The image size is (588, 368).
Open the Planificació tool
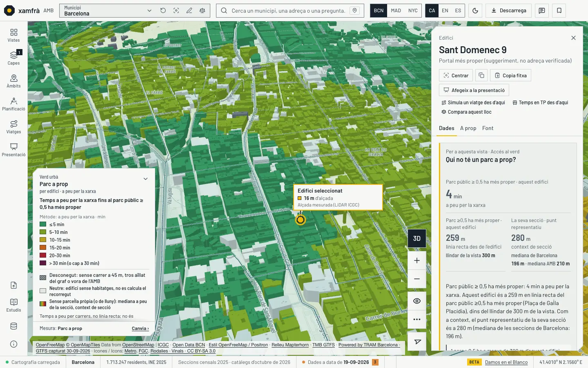[13, 104]
